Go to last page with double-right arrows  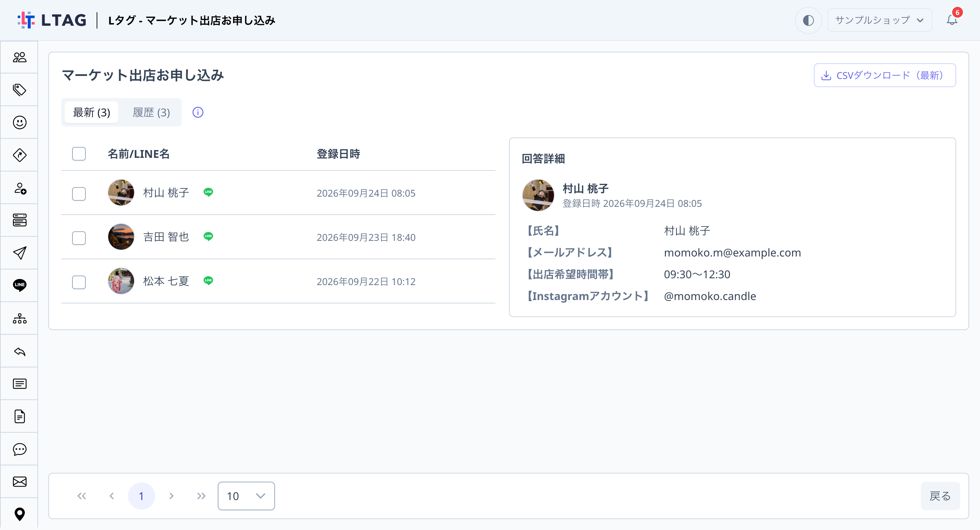pyautogui.click(x=201, y=496)
